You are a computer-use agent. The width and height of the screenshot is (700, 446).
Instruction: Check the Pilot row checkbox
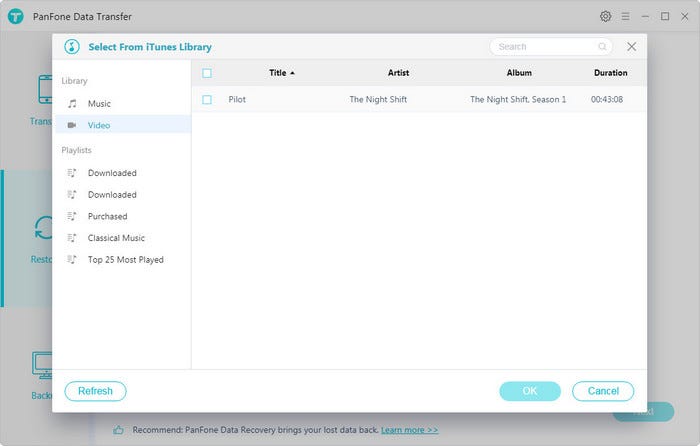point(207,99)
